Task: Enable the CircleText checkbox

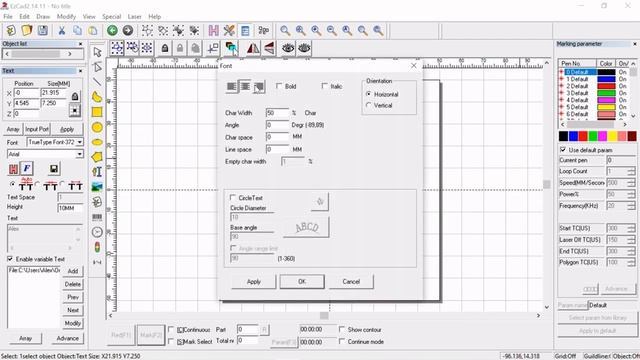Action: coord(233,198)
